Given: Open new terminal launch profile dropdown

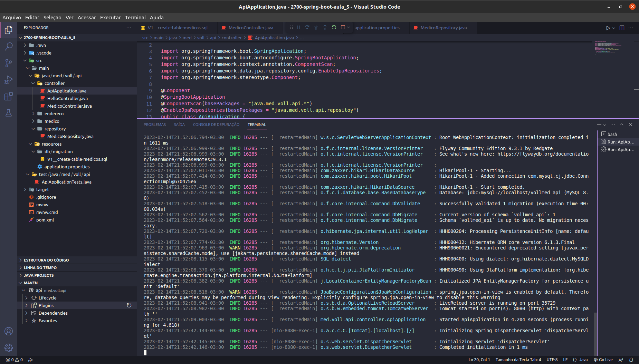Looking at the screenshot, I should point(605,125).
